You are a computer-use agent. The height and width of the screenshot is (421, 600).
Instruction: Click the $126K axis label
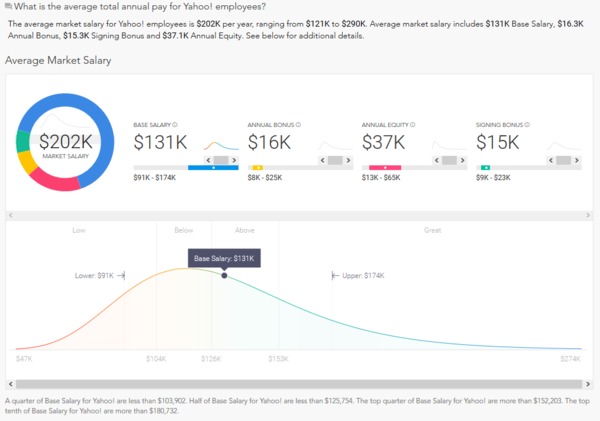[211, 359]
